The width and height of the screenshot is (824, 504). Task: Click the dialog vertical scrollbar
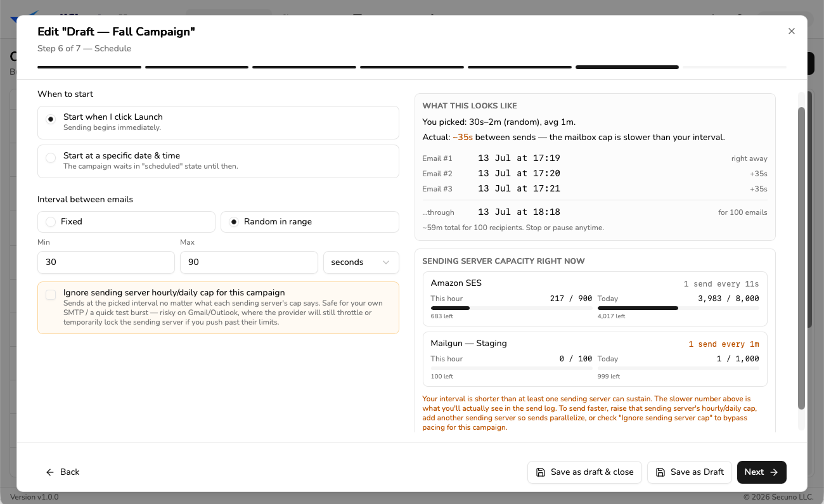(x=801, y=258)
